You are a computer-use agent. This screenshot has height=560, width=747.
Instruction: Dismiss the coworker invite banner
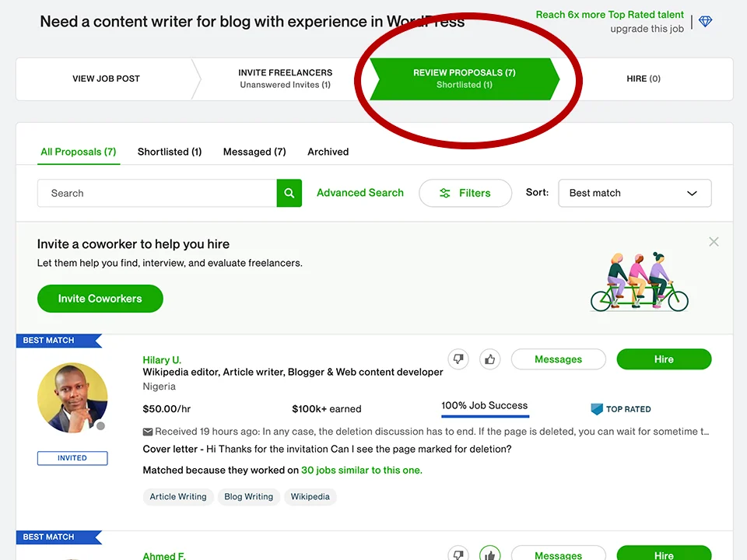(x=714, y=242)
